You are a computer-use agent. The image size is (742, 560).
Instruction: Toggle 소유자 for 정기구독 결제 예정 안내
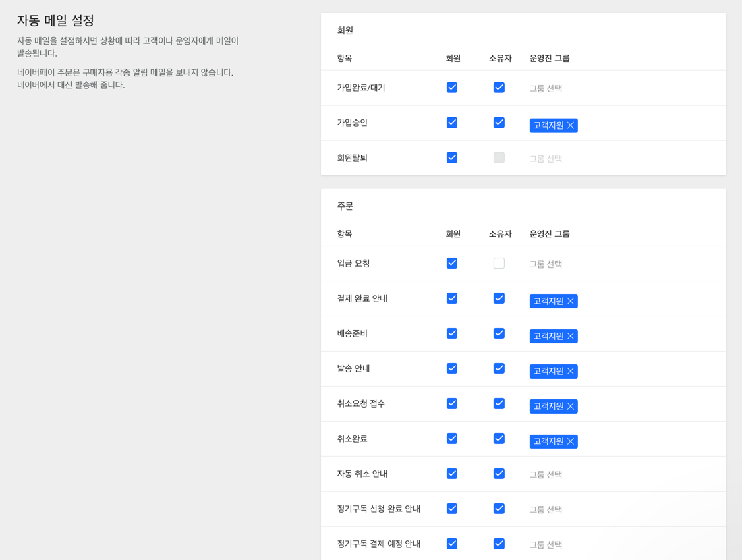[499, 544]
